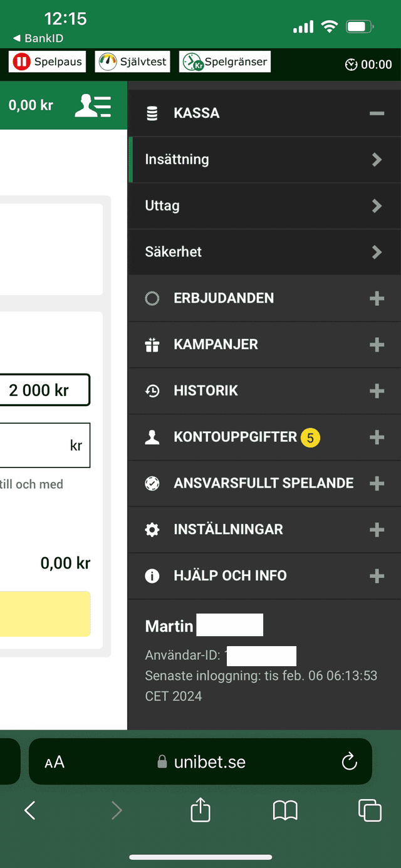Open the Självtest gauge icon
Screen dimensions: 401x868
108,62
